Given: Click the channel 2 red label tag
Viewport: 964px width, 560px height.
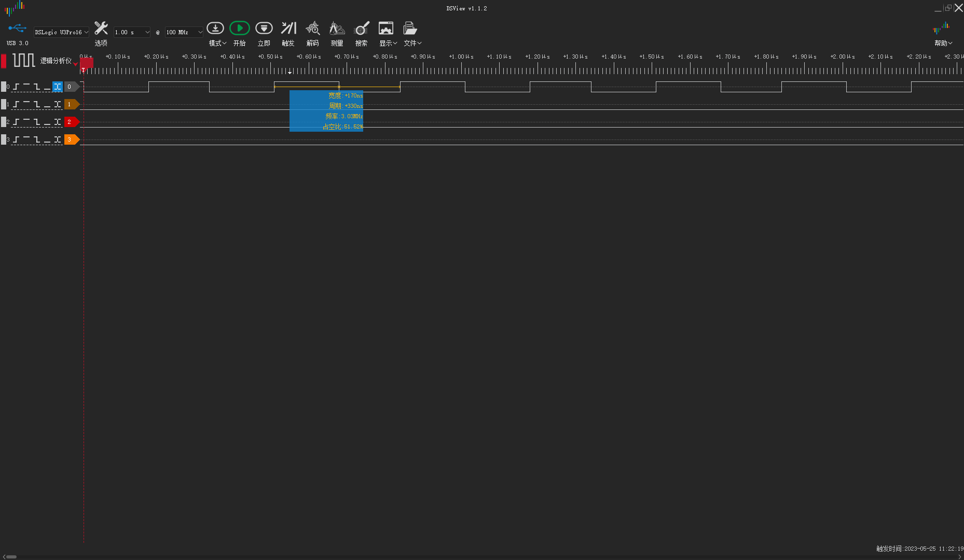Looking at the screenshot, I should [x=72, y=122].
